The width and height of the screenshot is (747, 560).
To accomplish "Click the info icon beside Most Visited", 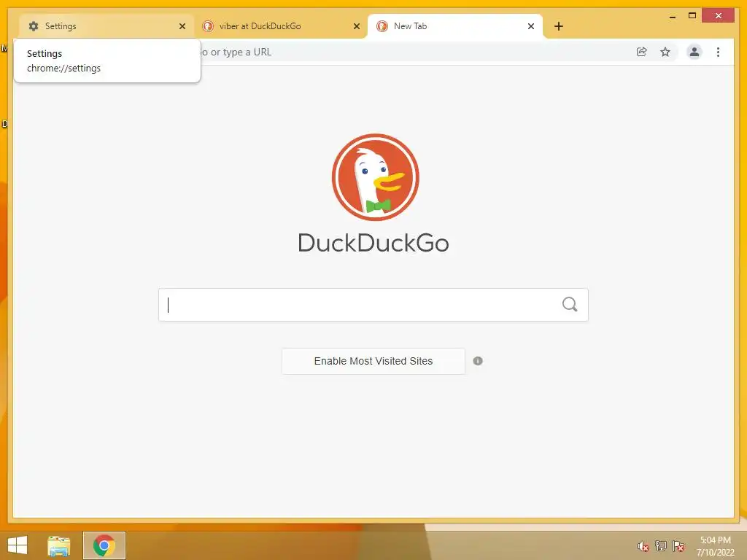I will tap(478, 361).
